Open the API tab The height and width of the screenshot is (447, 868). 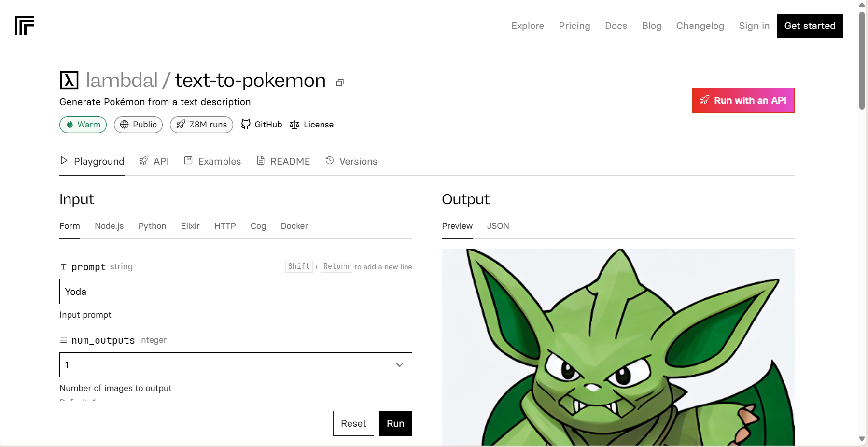click(x=154, y=161)
